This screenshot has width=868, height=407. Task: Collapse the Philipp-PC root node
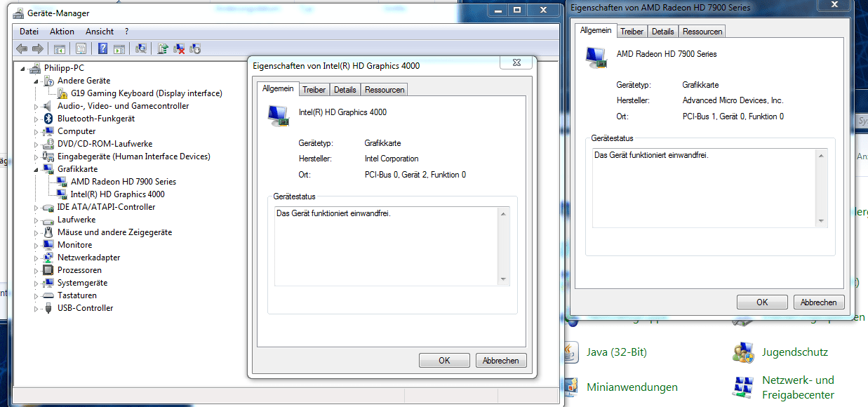[x=23, y=69]
